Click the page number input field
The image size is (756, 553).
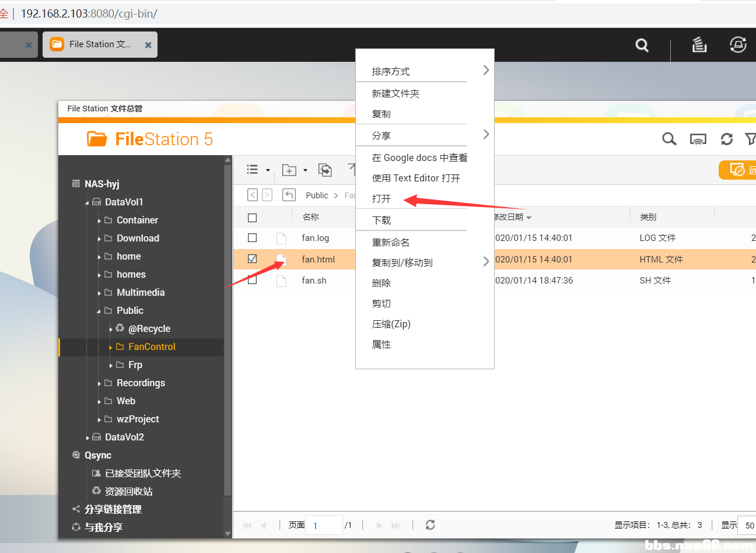click(324, 525)
